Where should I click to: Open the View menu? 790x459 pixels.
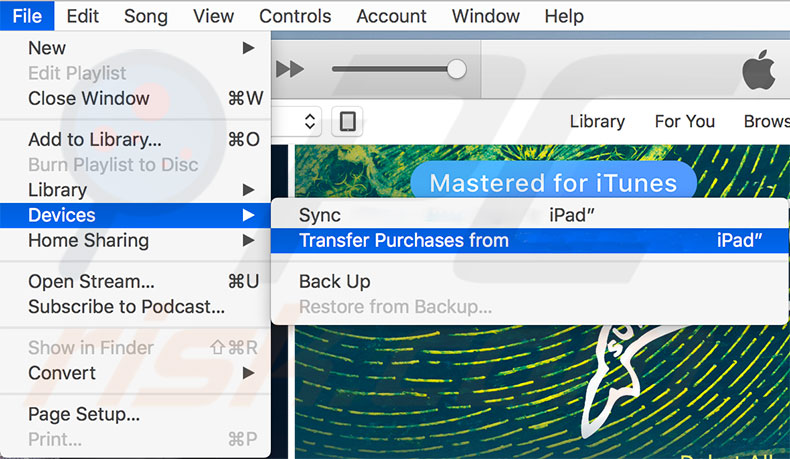coord(213,16)
